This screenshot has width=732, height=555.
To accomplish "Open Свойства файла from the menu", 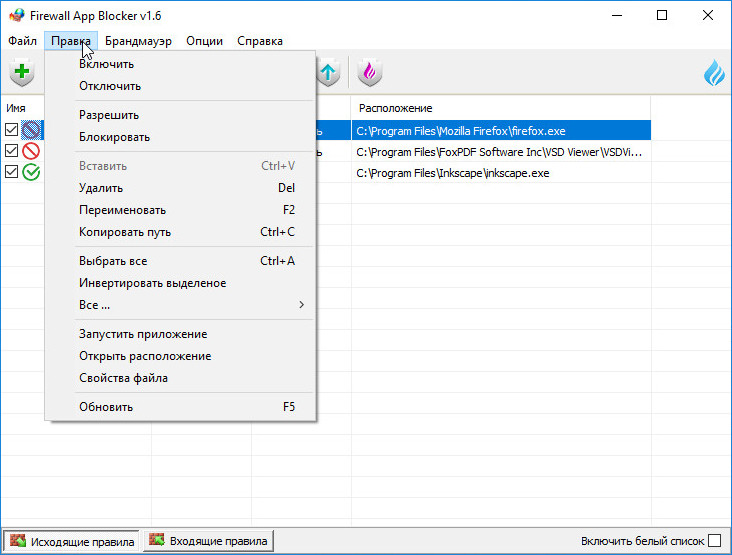I will point(181,378).
